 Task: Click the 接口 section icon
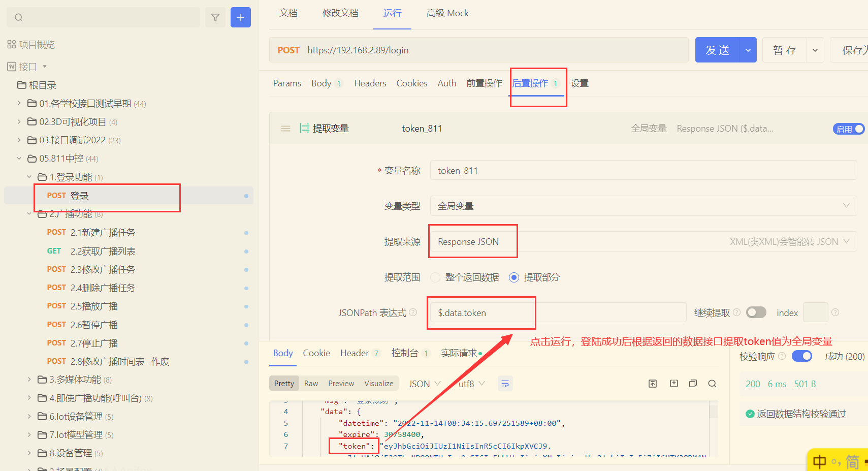click(12, 67)
